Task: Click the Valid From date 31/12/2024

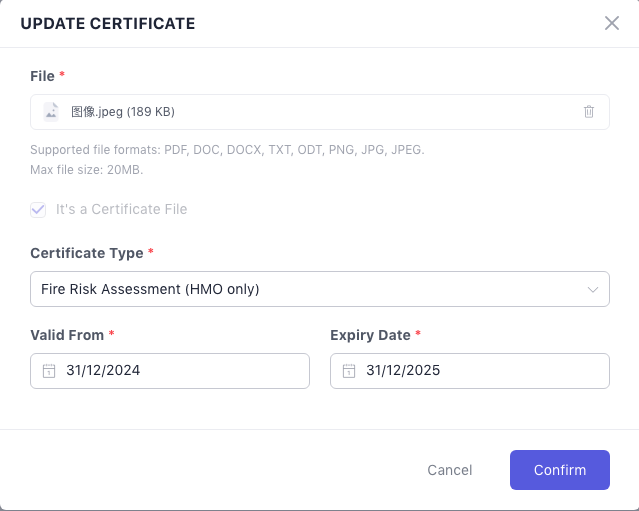Action: 103,371
